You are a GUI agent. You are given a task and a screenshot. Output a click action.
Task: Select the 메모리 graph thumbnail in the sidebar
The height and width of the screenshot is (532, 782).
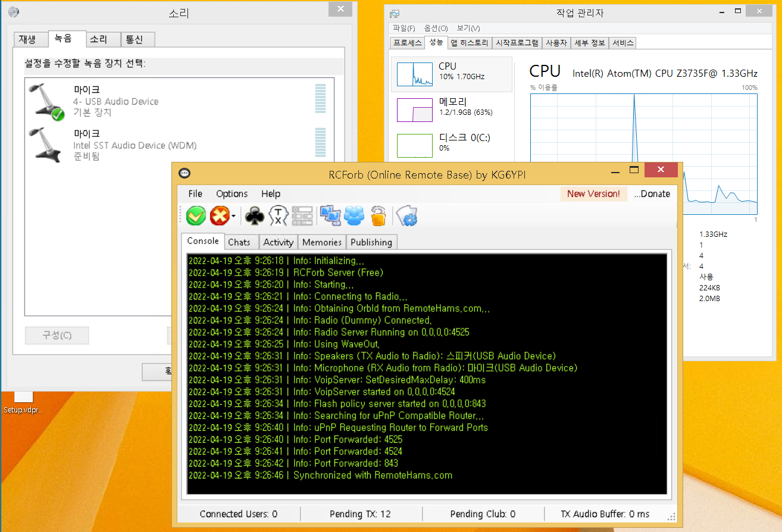[415, 109]
